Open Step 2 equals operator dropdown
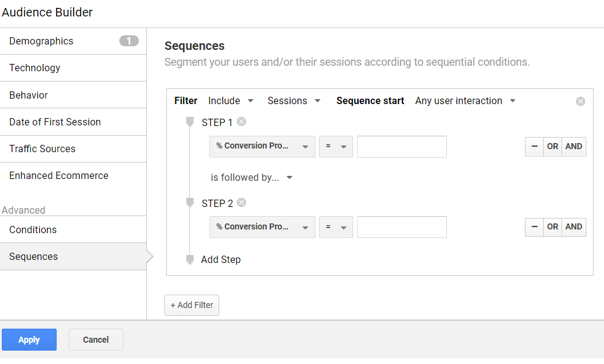 [336, 227]
